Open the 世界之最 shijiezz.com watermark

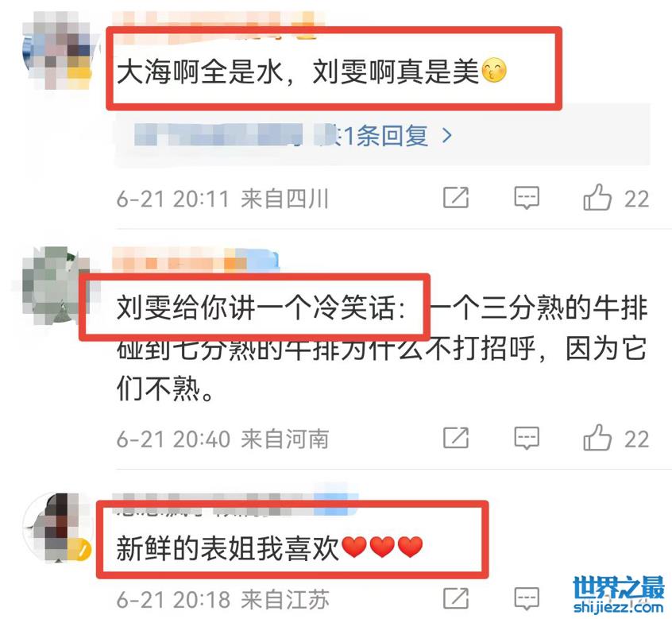point(618,595)
